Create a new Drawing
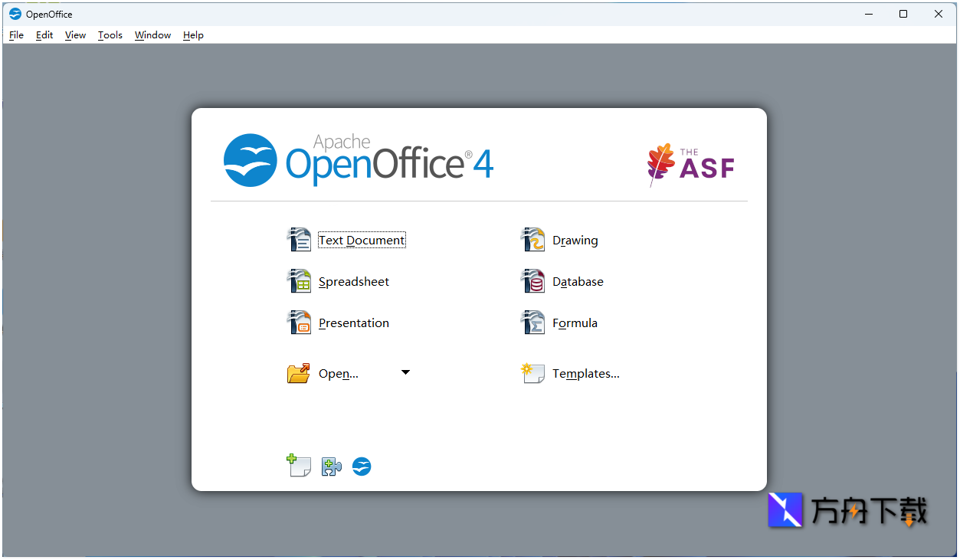Image resolution: width=960 pixels, height=560 pixels. pos(575,241)
